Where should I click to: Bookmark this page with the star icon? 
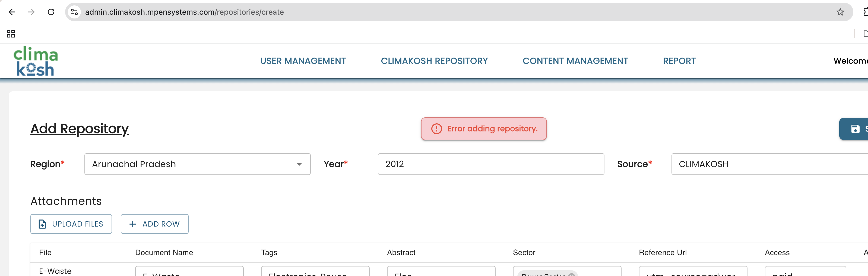840,12
